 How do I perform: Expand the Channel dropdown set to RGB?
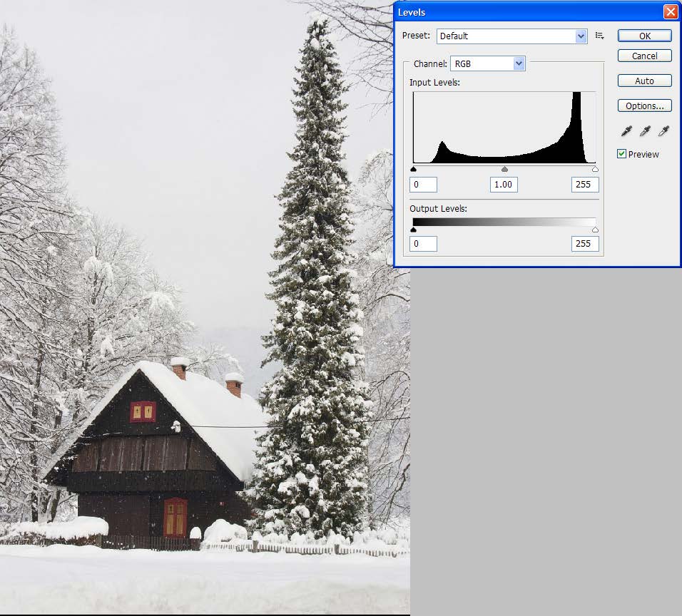pyautogui.click(x=488, y=63)
